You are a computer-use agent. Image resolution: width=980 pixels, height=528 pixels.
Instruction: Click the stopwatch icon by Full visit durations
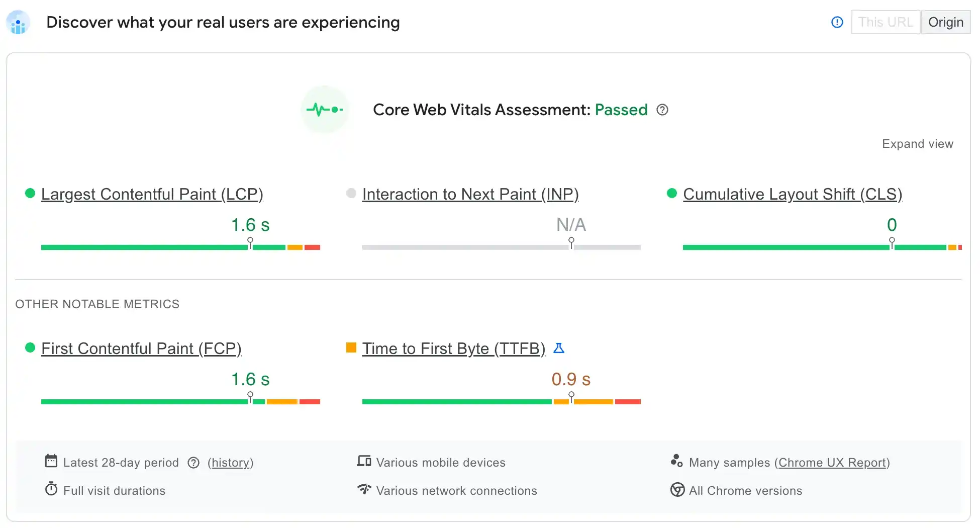coord(51,489)
